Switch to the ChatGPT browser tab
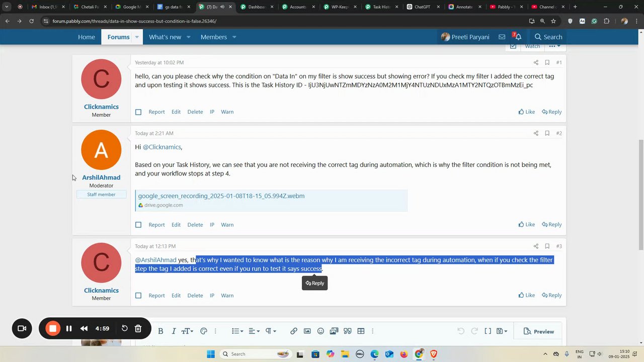The width and height of the screenshot is (644, 362). coord(422,7)
